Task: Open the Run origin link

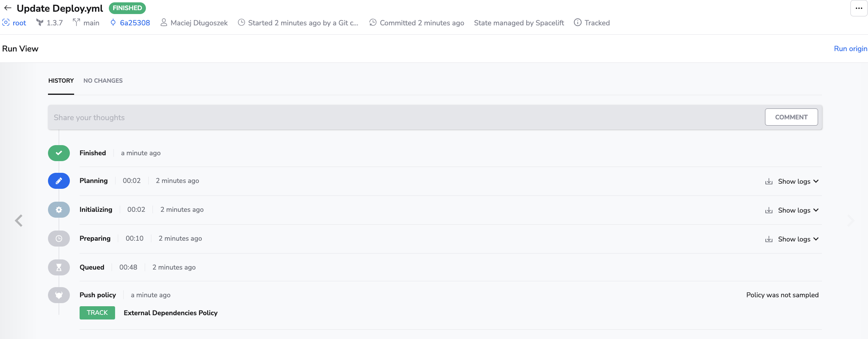Action: (x=850, y=49)
